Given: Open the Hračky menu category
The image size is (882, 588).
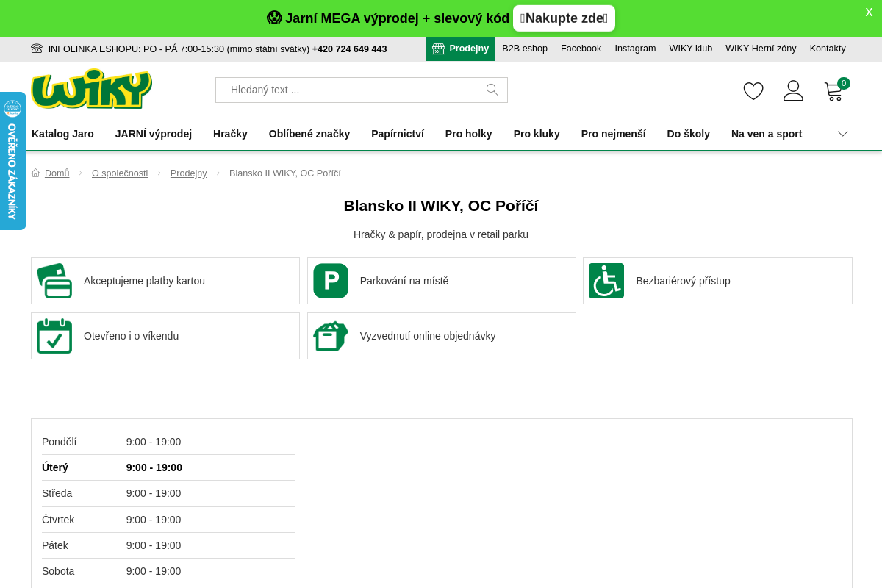Looking at the screenshot, I should pos(230,134).
